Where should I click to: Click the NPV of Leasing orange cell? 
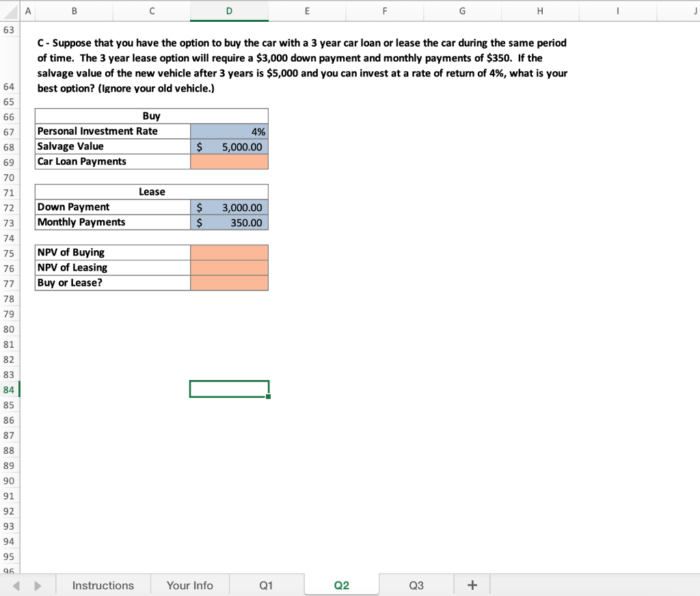pyautogui.click(x=229, y=267)
